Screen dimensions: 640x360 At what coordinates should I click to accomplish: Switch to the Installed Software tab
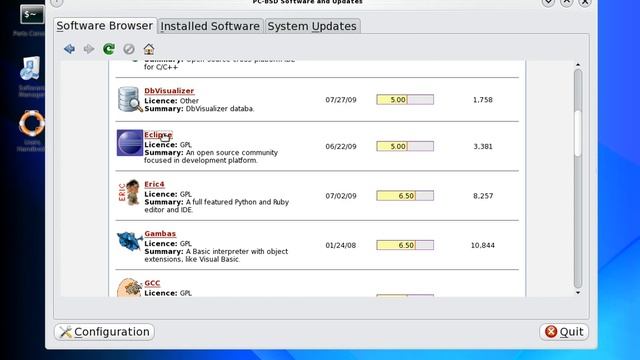210,26
